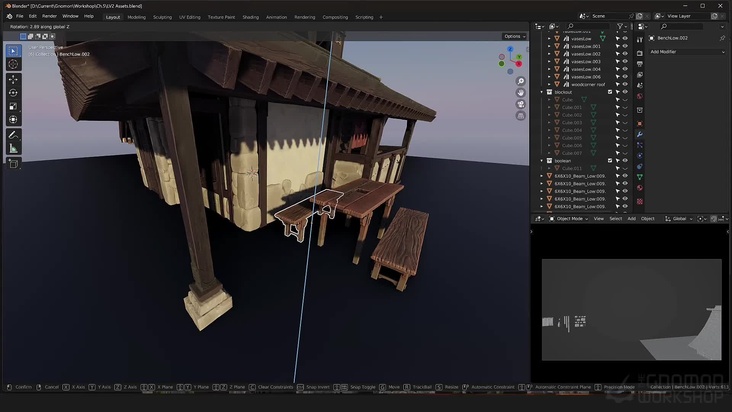This screenshot has height=412, width=732.
Task: Open the Modifiers wrench tab
Action: (640, 134)
